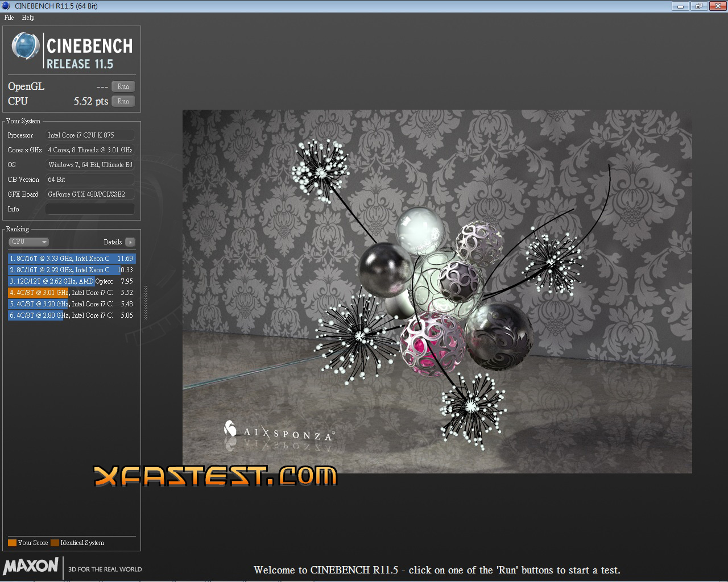728x582 pixels.
Task: Open the Help menu
Action: coord(28,18)
